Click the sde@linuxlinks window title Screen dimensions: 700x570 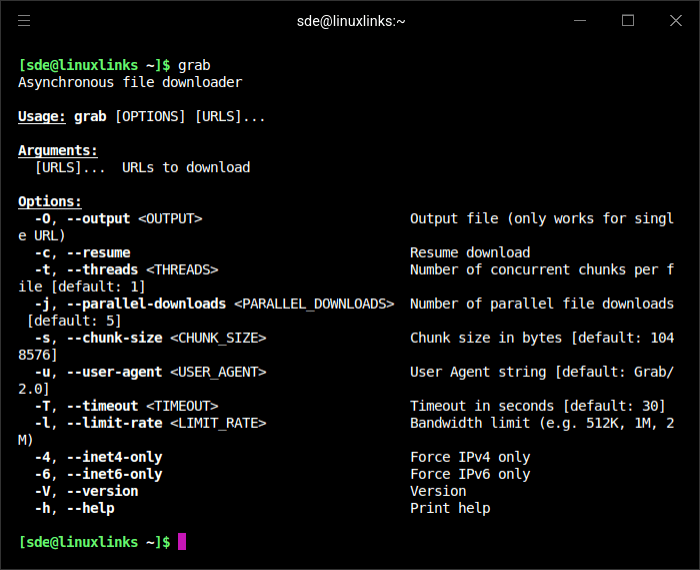[x=350, y=20]
